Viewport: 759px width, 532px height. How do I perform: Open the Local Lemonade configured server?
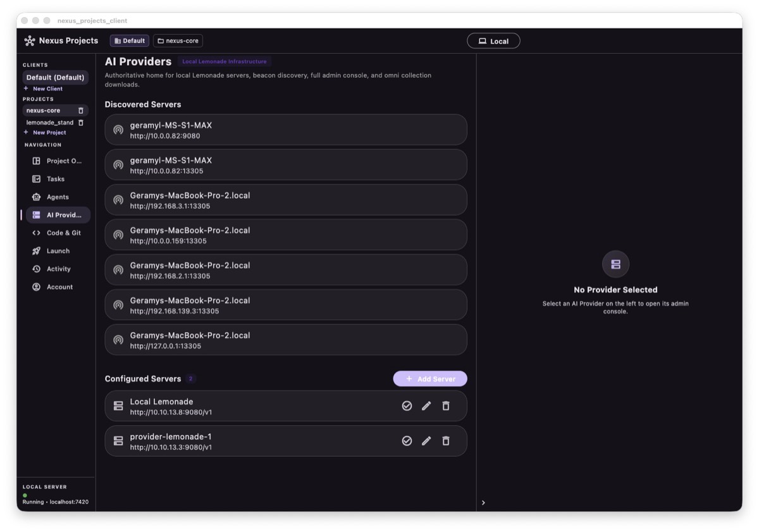point(286,406)
